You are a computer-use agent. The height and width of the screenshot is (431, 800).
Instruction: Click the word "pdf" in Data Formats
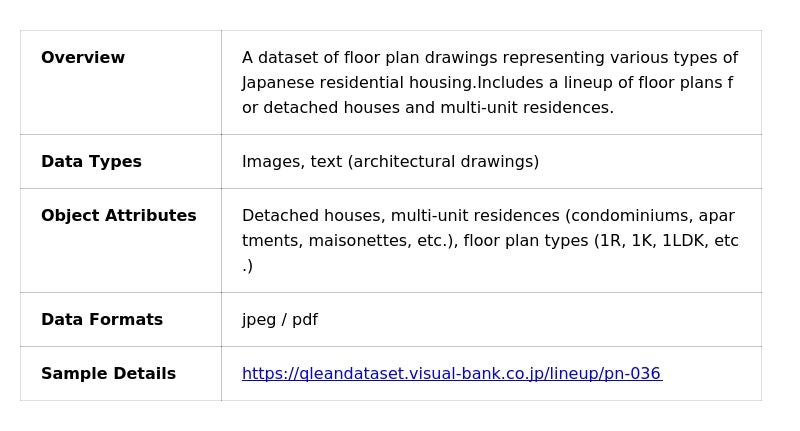pyautogui.click(x=304, y=320)
